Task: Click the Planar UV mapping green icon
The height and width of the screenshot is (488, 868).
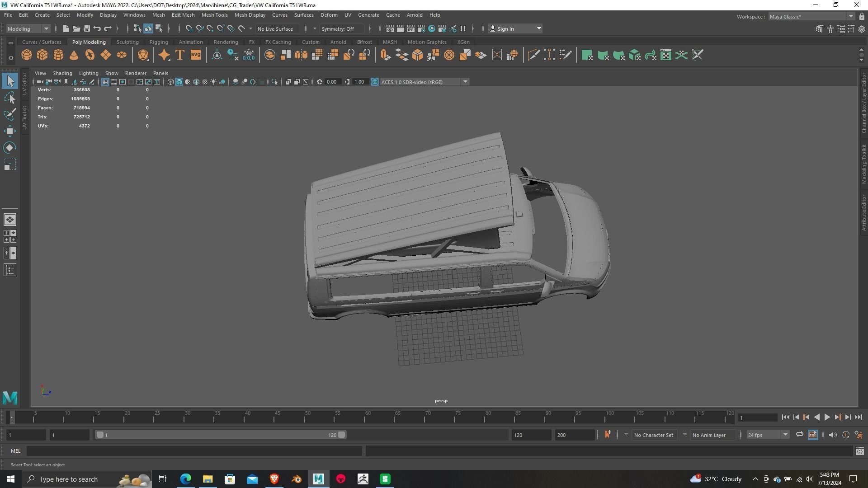Action: tap(587, 55)
